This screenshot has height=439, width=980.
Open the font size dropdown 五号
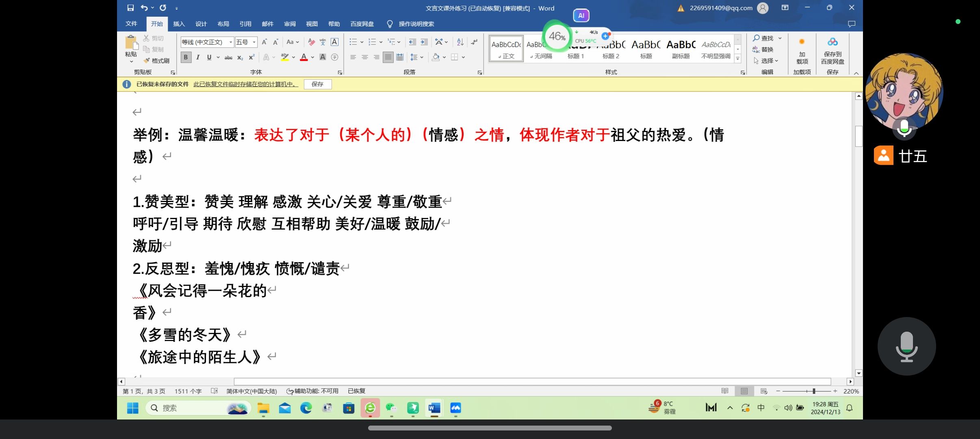(x=254, y=42)
